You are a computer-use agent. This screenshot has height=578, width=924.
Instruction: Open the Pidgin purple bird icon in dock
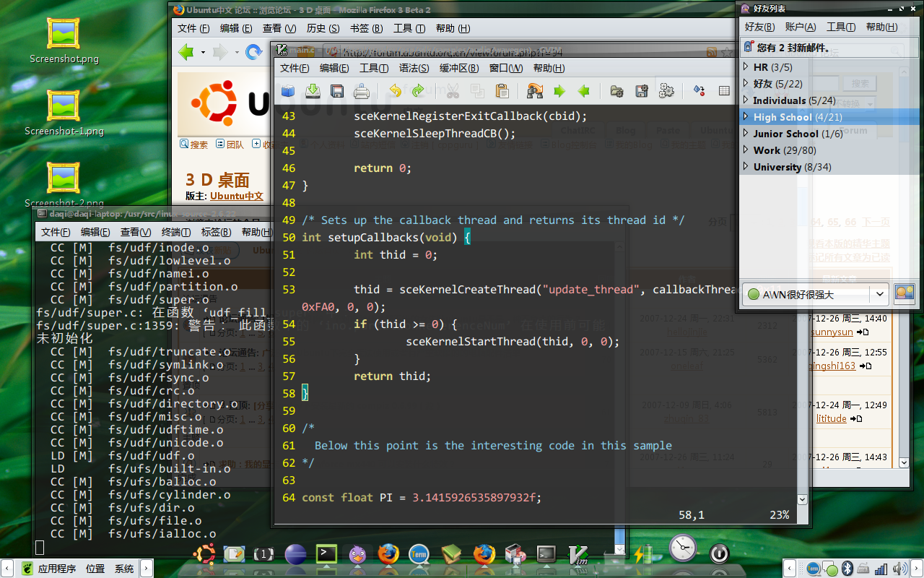[x=357, y=554]
